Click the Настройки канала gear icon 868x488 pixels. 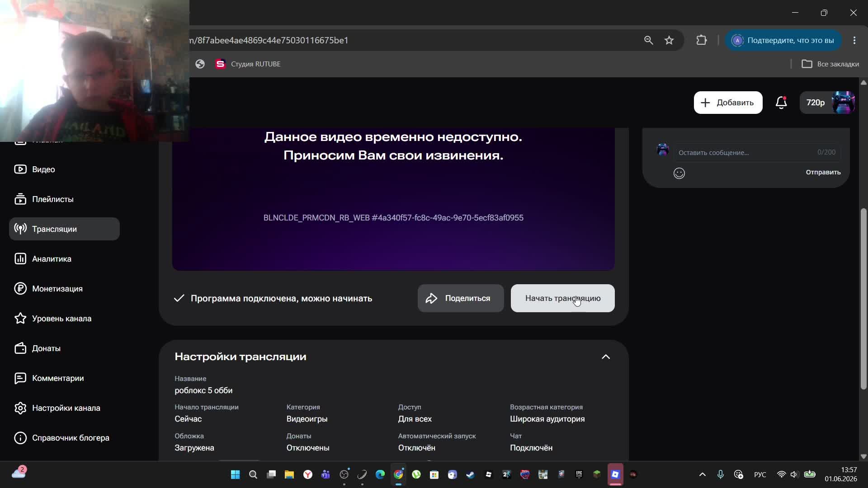coord(20,408)
